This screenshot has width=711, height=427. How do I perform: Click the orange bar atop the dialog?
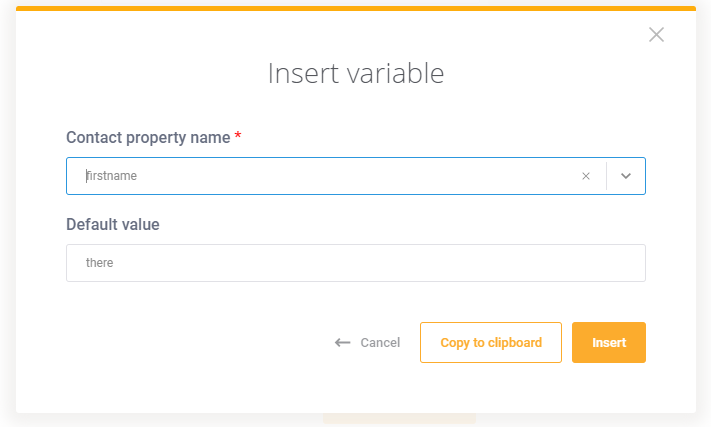click(x=356, y=9)
